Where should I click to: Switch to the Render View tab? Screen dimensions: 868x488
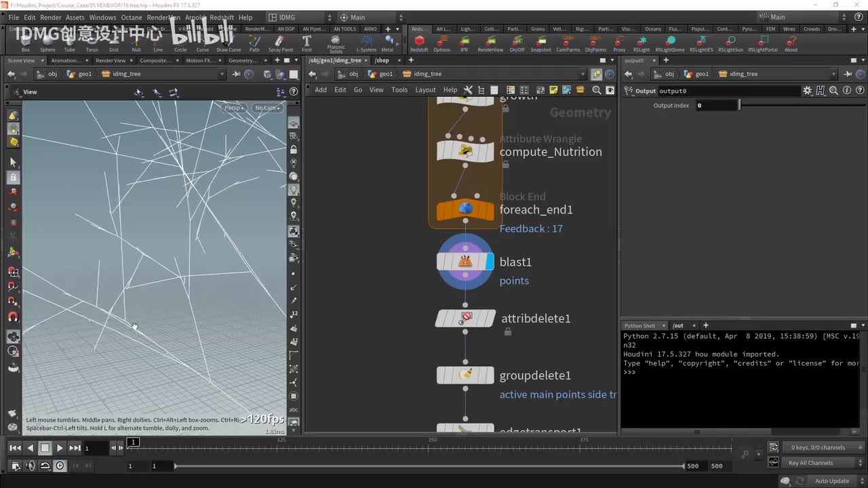pyautogui.click(x=110, y=60)
